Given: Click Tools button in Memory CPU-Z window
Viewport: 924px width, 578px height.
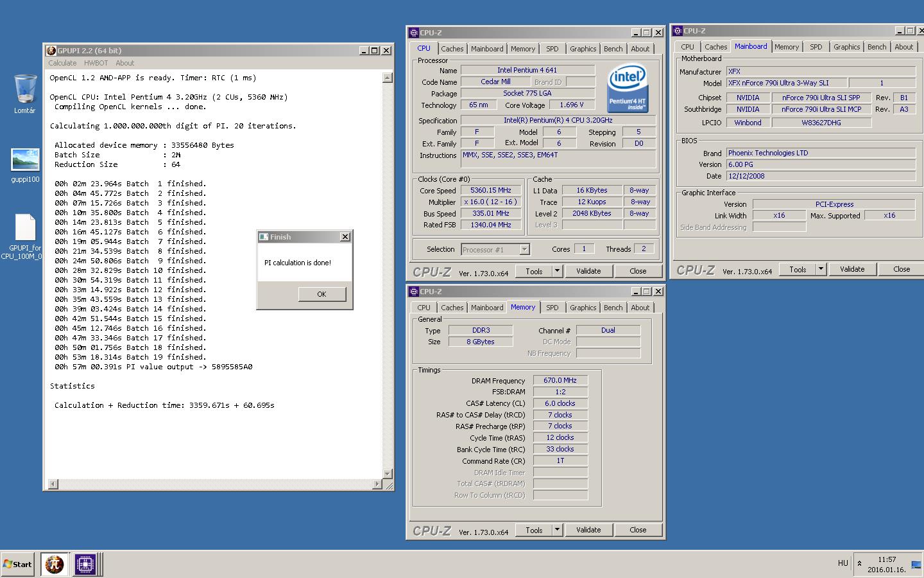Looking at the screenshot, I should [x=534, y=530].
